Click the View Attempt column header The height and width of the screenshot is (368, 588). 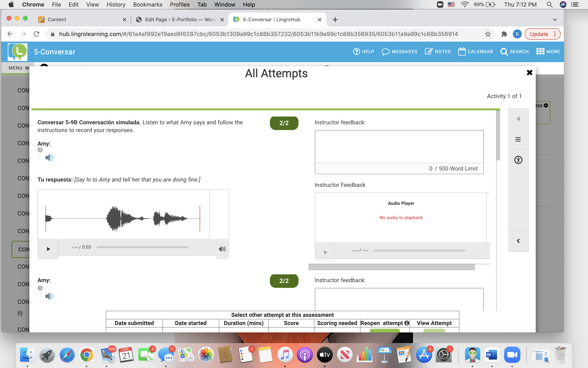[434, 323]
